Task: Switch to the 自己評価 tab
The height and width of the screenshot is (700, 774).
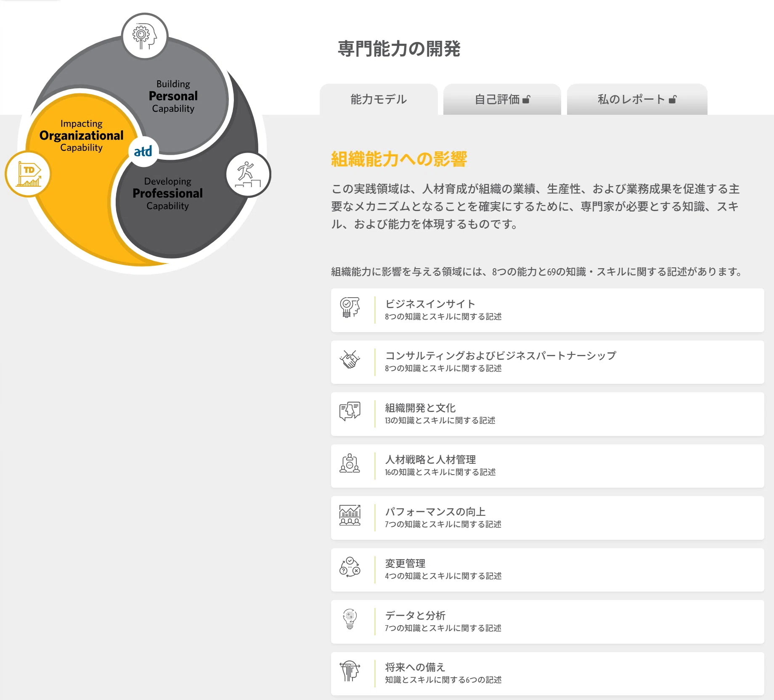Action: (x=502, y=99)
